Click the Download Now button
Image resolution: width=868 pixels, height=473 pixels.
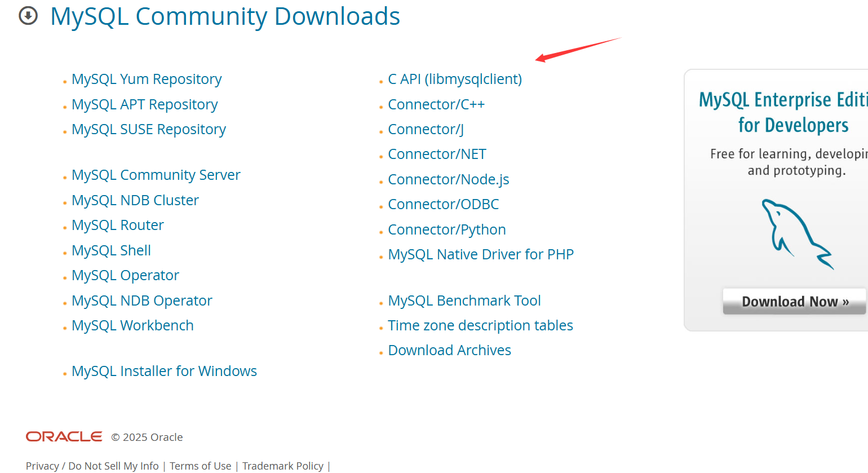click(x=795, y=302)
